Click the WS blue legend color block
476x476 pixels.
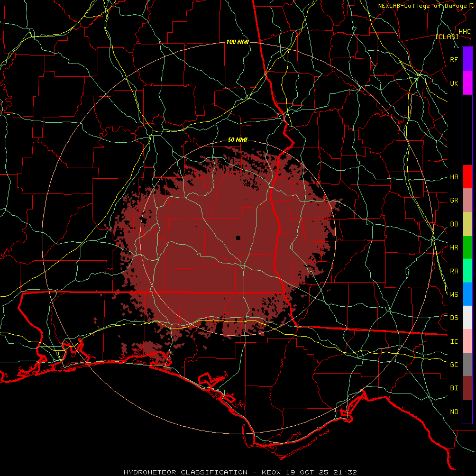[x=467, y=294]
